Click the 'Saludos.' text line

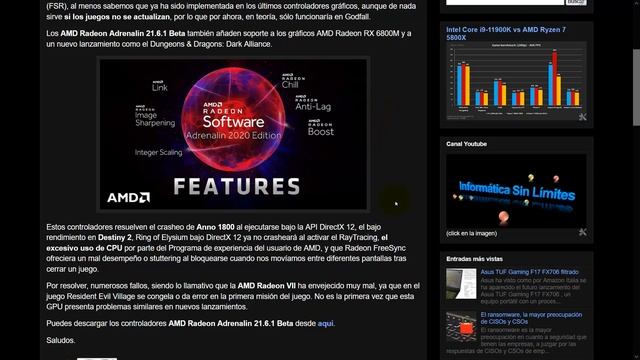click(61, 340)
